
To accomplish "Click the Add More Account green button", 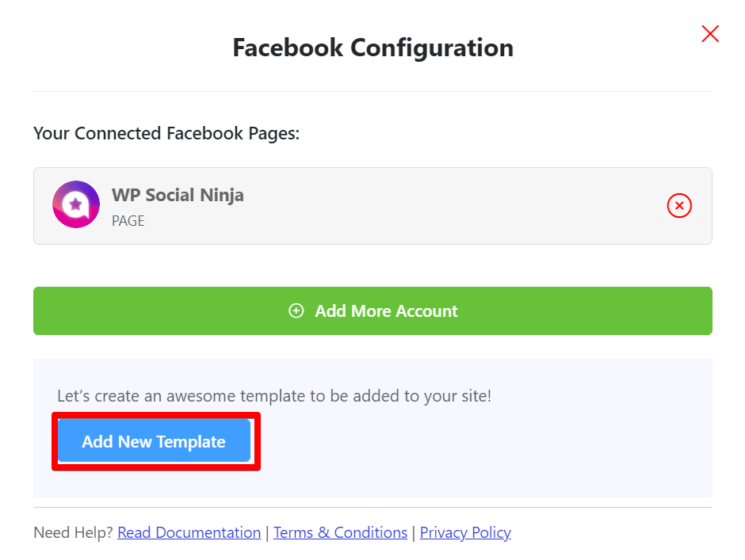I will (372, 310).
